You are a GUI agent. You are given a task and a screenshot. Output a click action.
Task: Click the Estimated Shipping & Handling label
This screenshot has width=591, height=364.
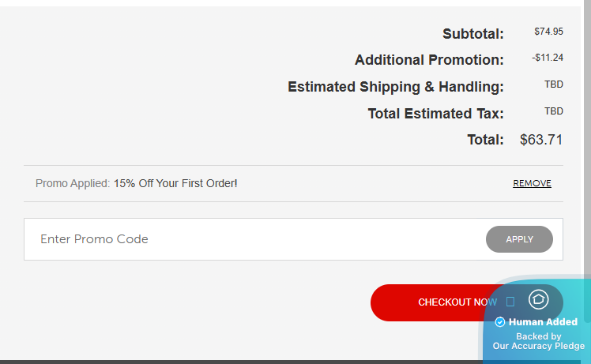click(x=395, y=87)
